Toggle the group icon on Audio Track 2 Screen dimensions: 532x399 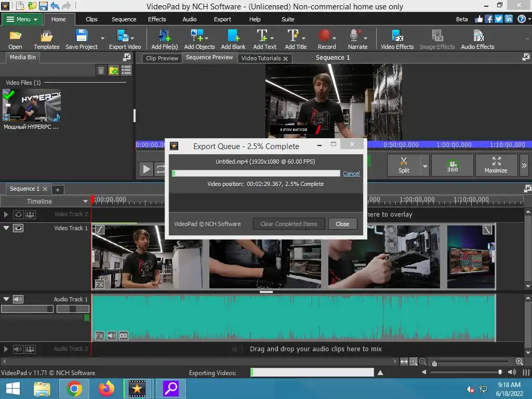pos(30,349)
